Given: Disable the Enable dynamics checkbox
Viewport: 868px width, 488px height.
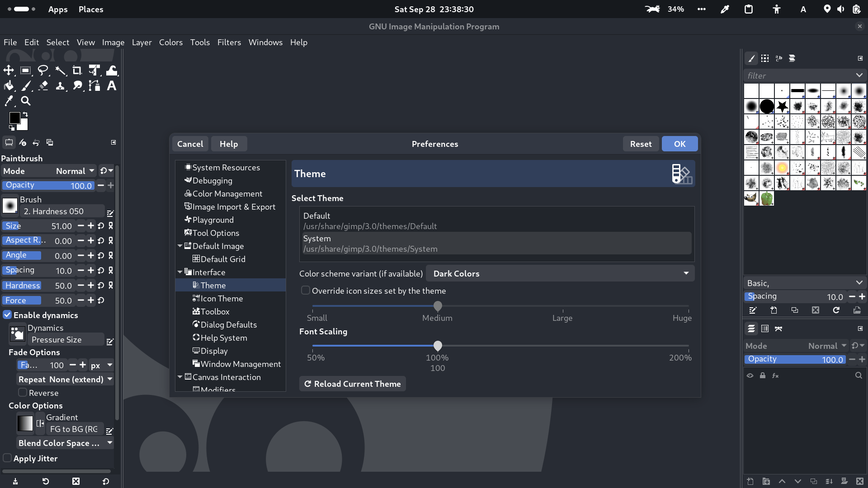Looking at the screenshot, I should tap(8, 315).
